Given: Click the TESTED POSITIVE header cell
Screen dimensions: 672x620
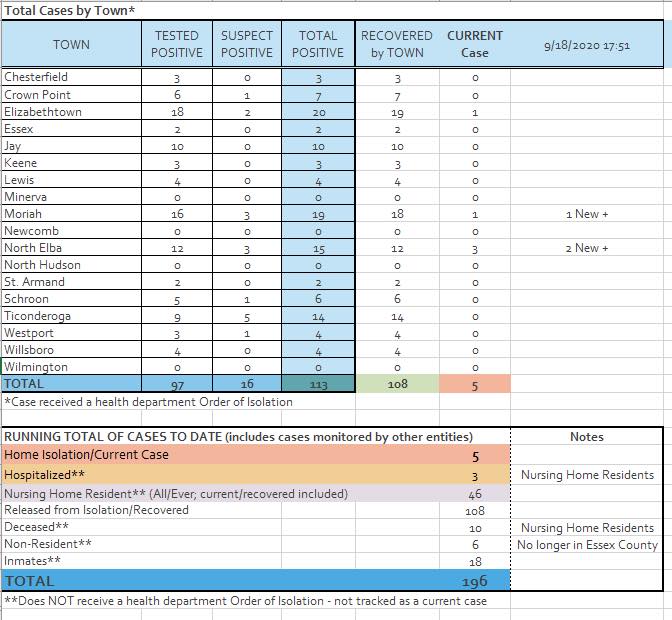Looking at the screenshot, I should pyautogui.click(x=177, y=44).
